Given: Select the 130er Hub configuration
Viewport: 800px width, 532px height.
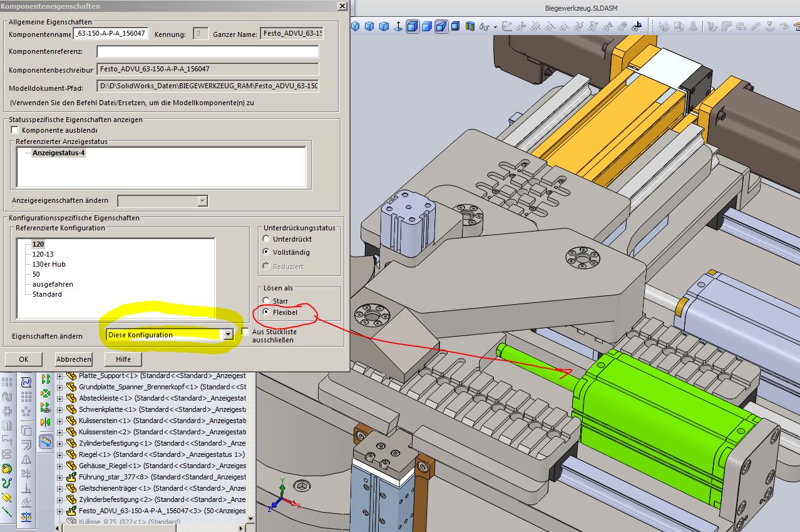Looking at the screenshot, I should 49,264.
